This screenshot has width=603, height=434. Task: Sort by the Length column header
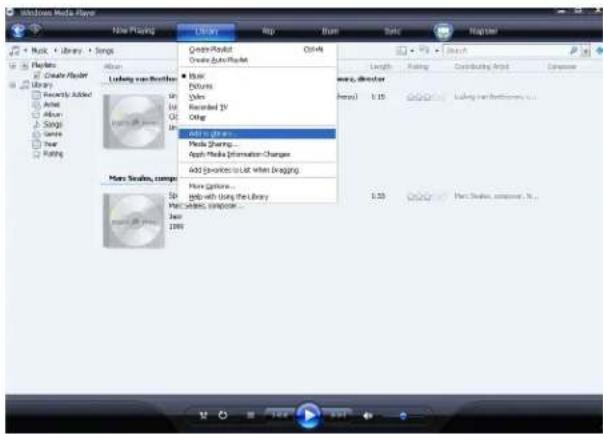click(x=381, y=67)
